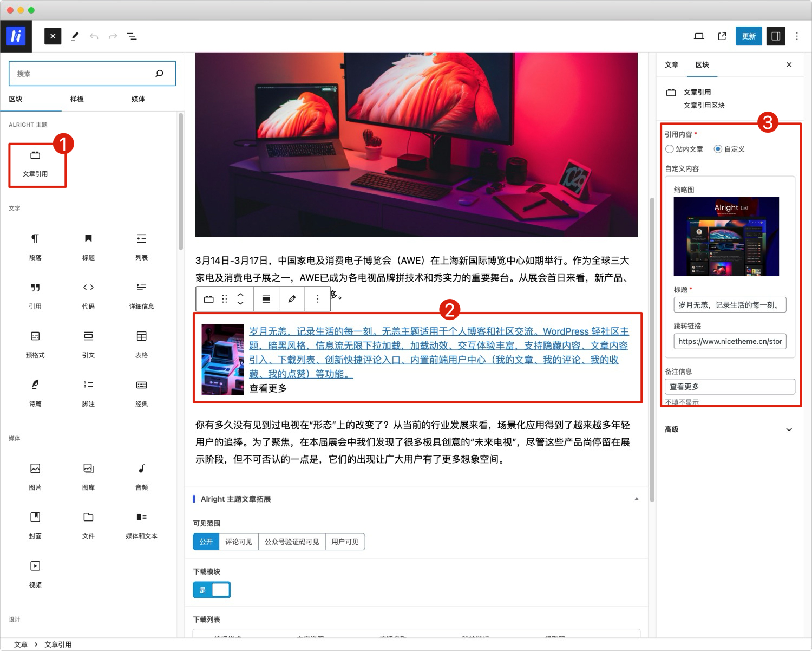The height and width of the screenshot is (651, 812).
Task: Click the pencil edit icon in block toolbar
Action: click(x=292, y=299)
